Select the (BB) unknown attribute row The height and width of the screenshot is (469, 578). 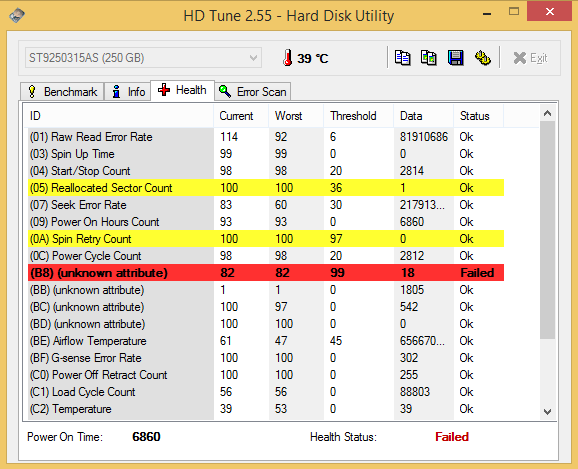coord(266,290)
